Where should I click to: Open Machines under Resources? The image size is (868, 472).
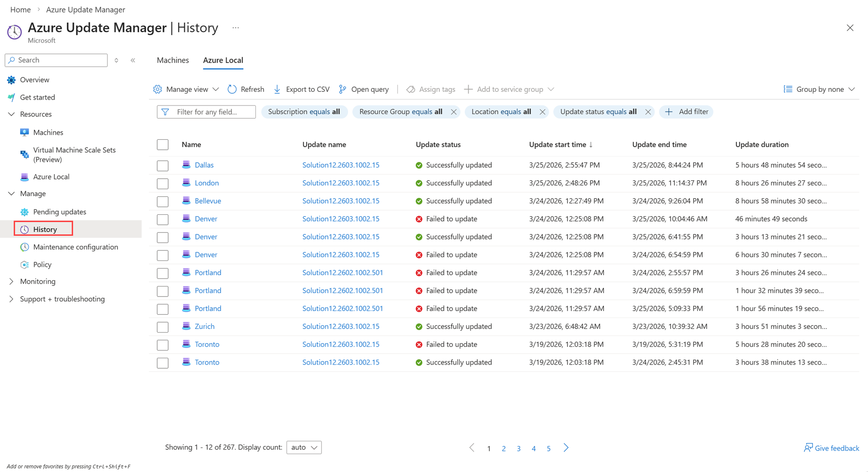click(48, 132)
